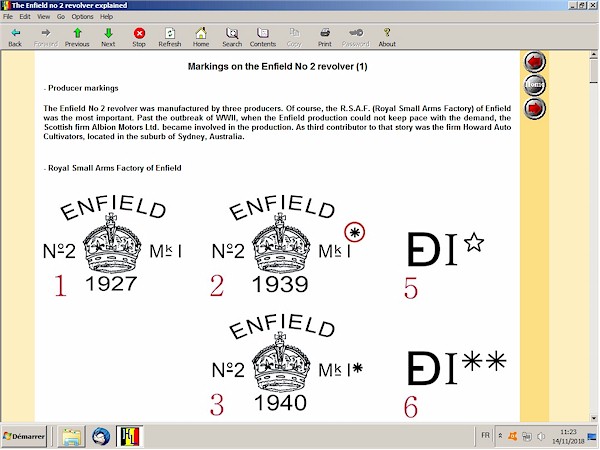Image resolution: width=600 pixels, height=450 pixels.
Task: Open the View menu
Action: 43,16
